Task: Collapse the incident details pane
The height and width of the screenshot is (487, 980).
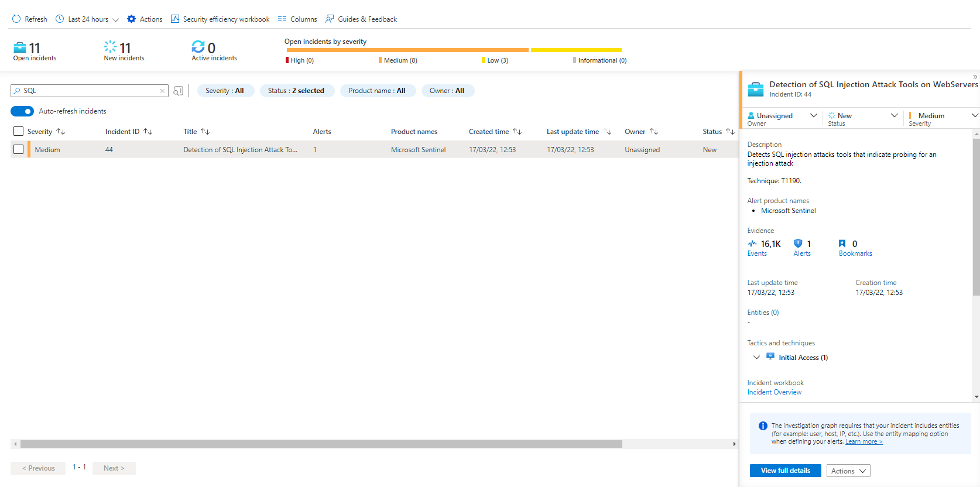Action: pos(975,77)
